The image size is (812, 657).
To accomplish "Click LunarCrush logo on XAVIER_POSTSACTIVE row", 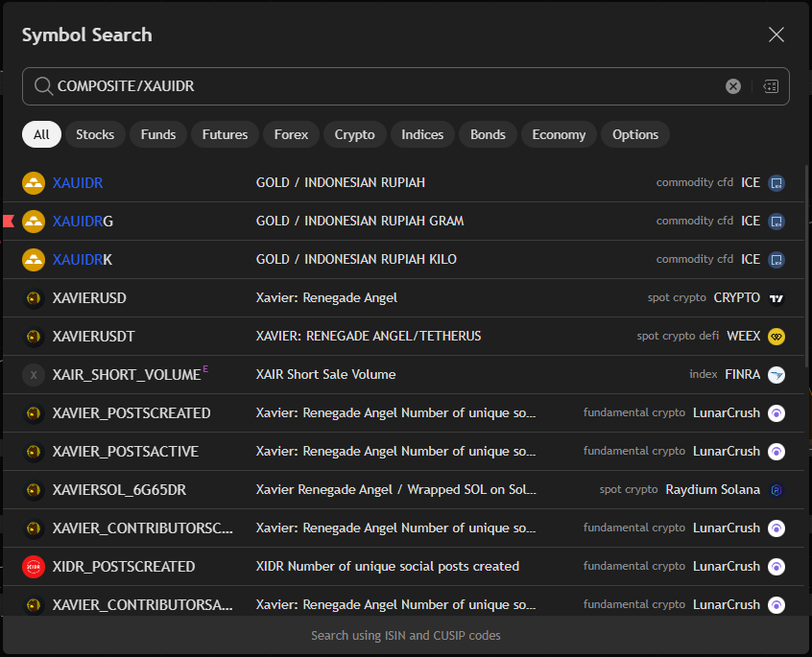I will coord(776,452).
